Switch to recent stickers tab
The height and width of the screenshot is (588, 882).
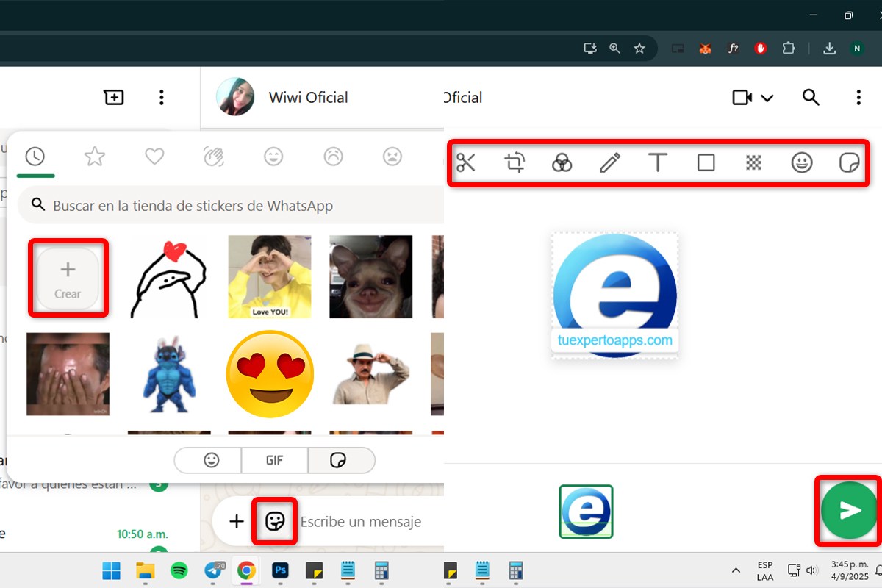[35, 156]
